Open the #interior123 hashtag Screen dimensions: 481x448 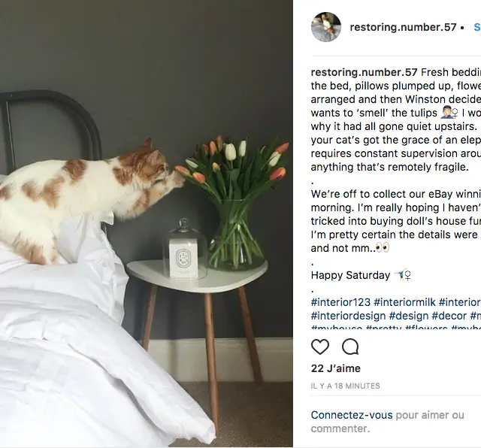click(340, 302)
